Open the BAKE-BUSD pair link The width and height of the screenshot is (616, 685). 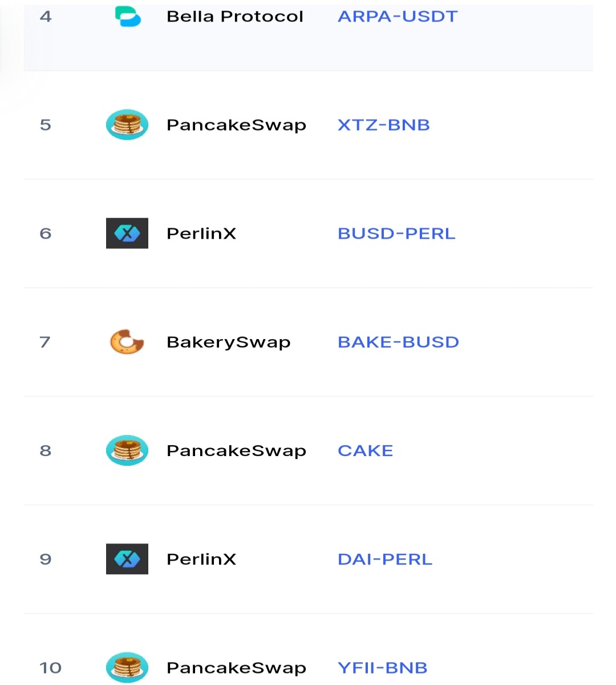(398, 342)
